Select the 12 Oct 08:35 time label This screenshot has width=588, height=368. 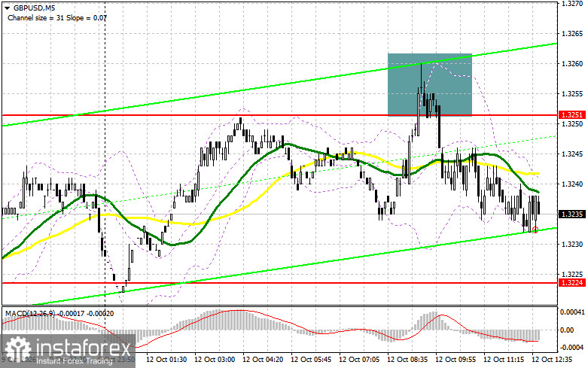[x=407, y=360]
